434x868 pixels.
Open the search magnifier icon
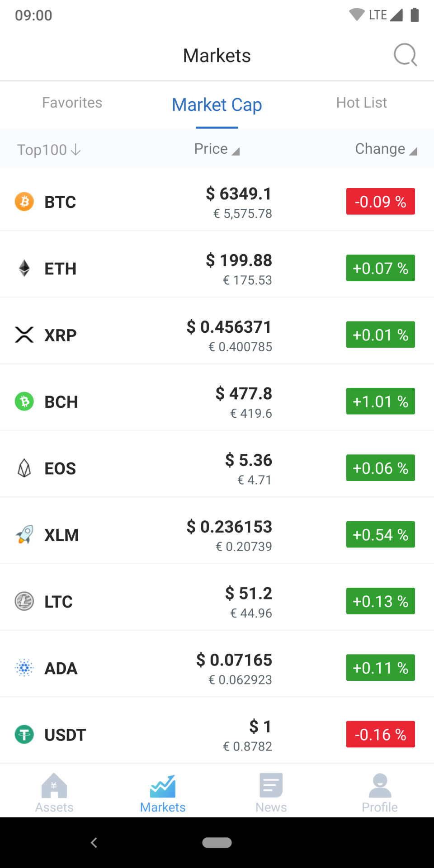[x=405, y=55]
